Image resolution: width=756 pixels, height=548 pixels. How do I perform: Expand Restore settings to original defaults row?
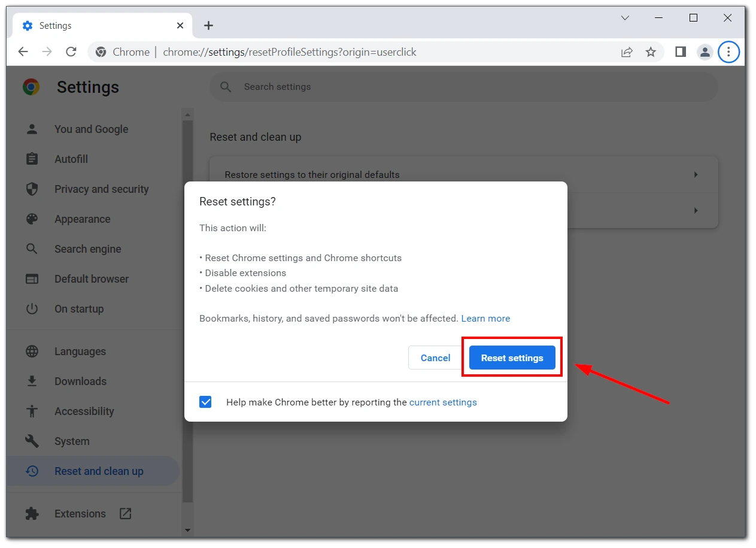[x=463, y=175]
